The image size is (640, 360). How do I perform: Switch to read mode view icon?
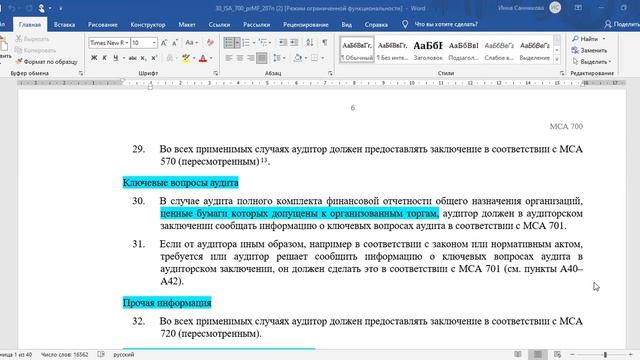click(518, 354)
